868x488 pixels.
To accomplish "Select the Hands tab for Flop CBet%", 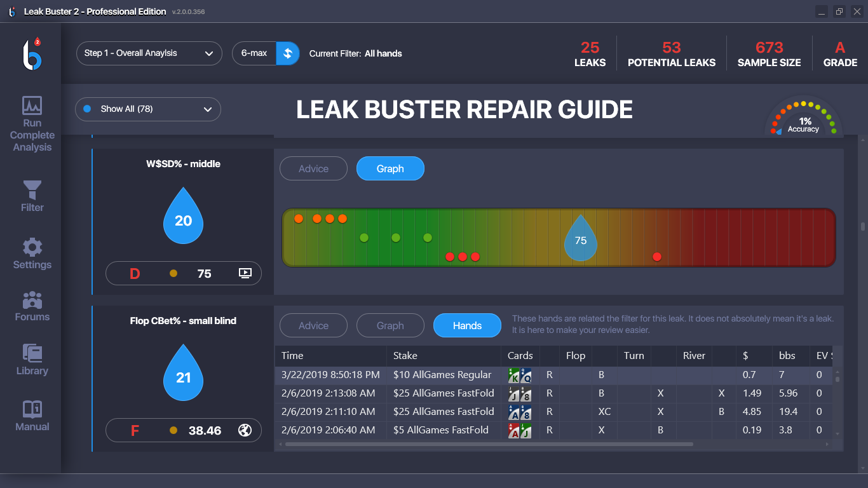I will 467,325.
